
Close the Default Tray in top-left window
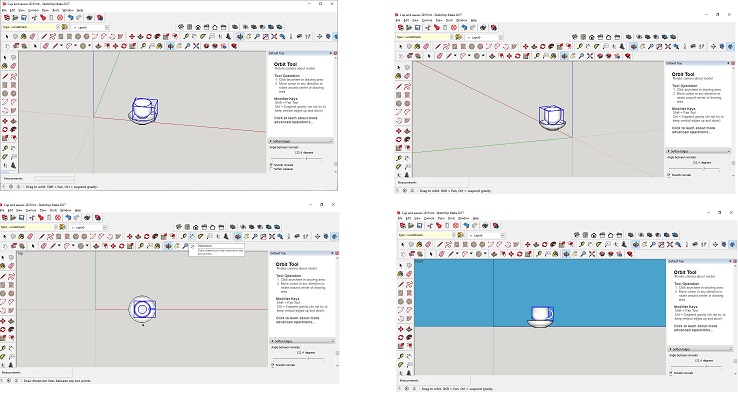coord(335,53)
